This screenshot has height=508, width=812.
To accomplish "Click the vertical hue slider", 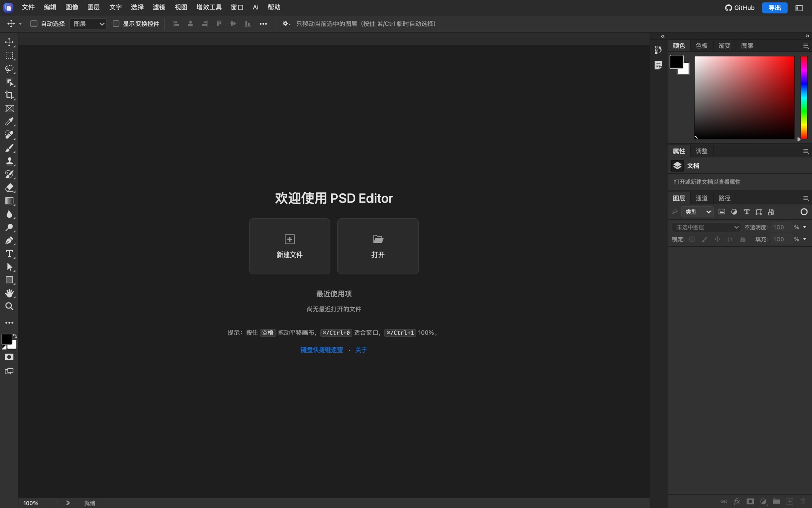I will (x=804, y=98).
